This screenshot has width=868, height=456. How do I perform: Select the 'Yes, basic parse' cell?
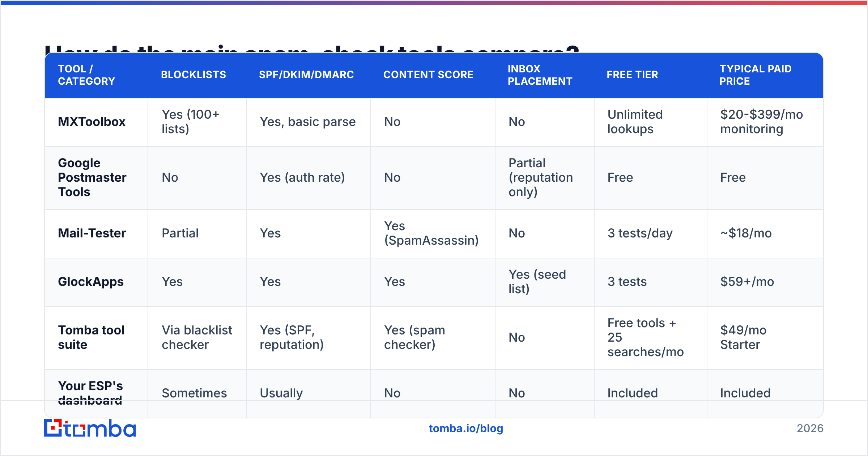[x=308, y=122]
